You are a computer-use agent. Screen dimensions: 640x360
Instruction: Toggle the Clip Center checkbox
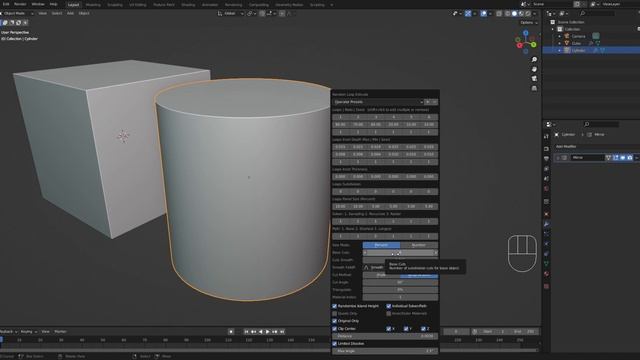335,329
